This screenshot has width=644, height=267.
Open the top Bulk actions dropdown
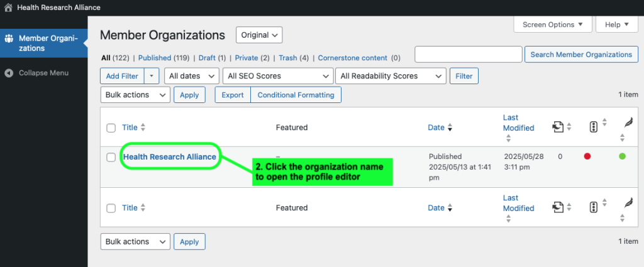[135, 95]
